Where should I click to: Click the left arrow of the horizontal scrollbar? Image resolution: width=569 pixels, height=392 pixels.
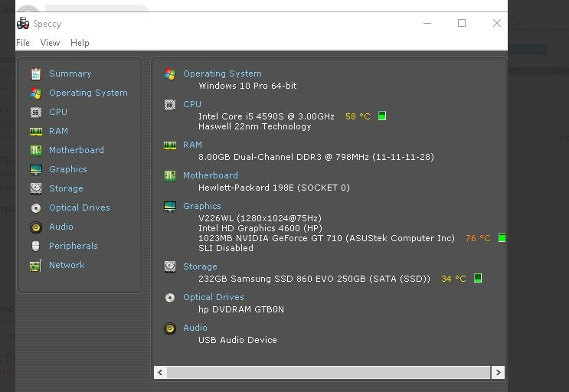click(160, 372)
